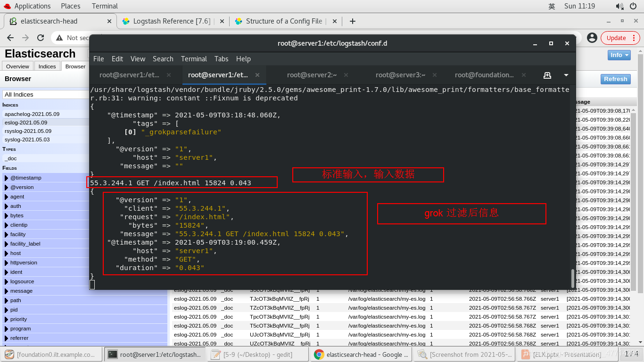Click the input method indicator 英
Viewport: 644px width, 362px height.
point(552,6)
